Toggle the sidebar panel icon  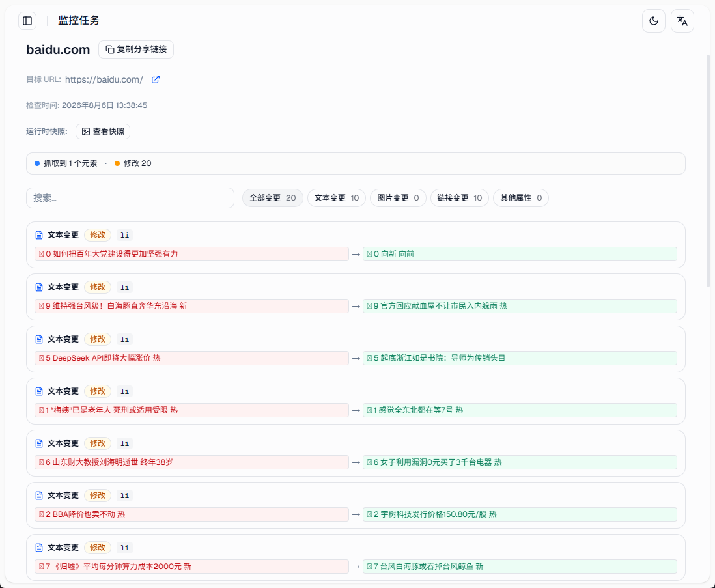coord(27,21)
